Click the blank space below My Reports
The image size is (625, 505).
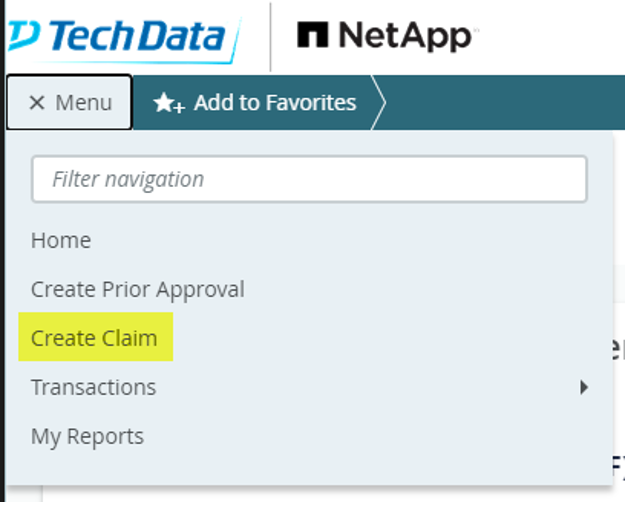click(x=300, y=467)
